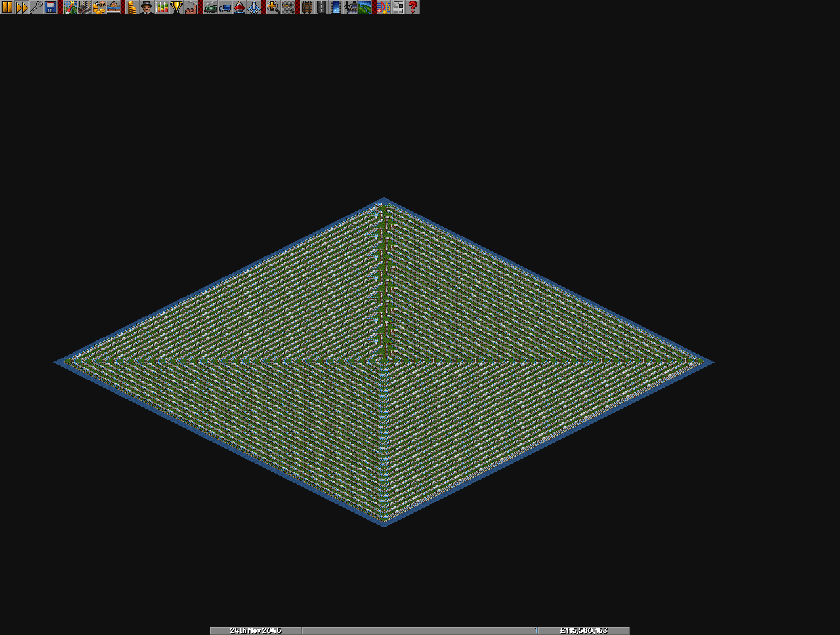Open the help question mark menu
Screen dimensions: 840x635
(413, 7)
